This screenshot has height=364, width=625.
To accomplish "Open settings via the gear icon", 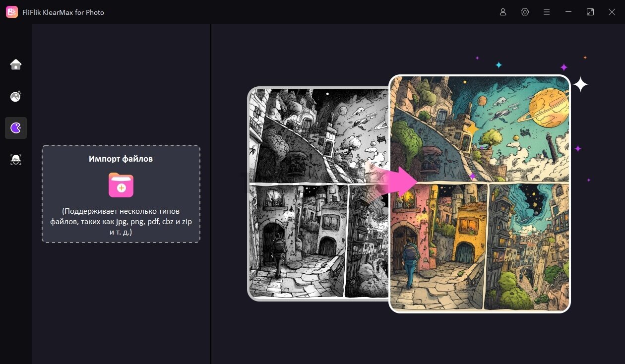I will click(x=525, y=12).
